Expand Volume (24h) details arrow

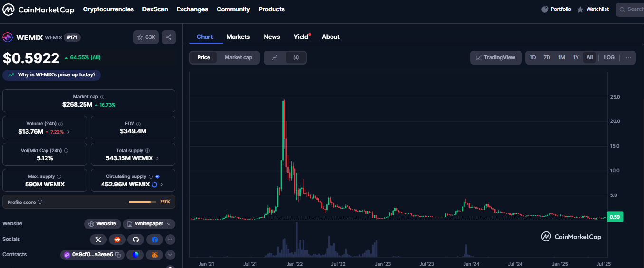click(68, 132)
